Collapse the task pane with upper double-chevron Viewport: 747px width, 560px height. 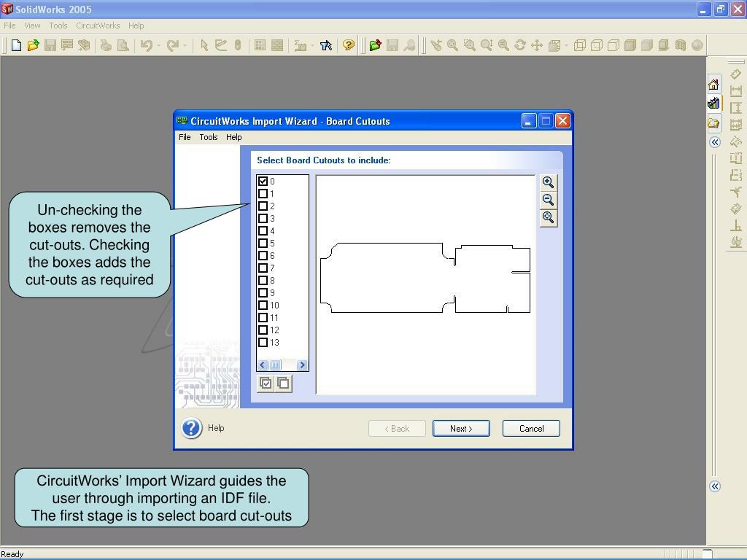(715, 142)
